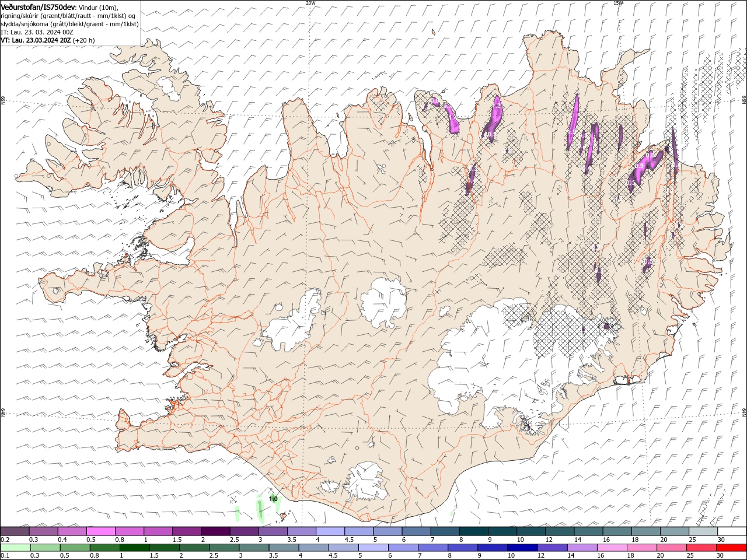The width and height of the screenshot is (747, 560).
Task: Select the bright pink snow swatch between 0.5 and 0.8
Action: click(100, 531)
